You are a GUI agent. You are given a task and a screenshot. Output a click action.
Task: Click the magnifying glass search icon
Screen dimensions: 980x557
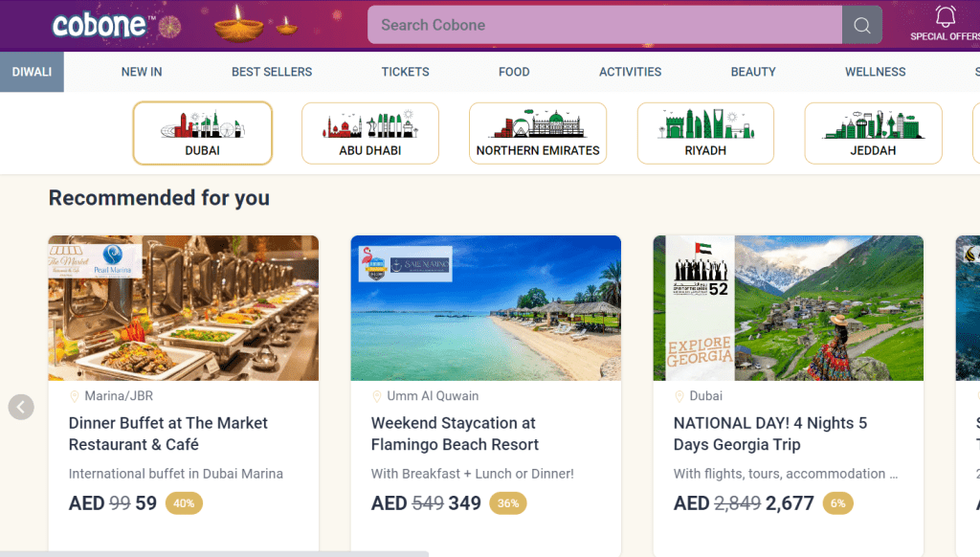(861, 26)
